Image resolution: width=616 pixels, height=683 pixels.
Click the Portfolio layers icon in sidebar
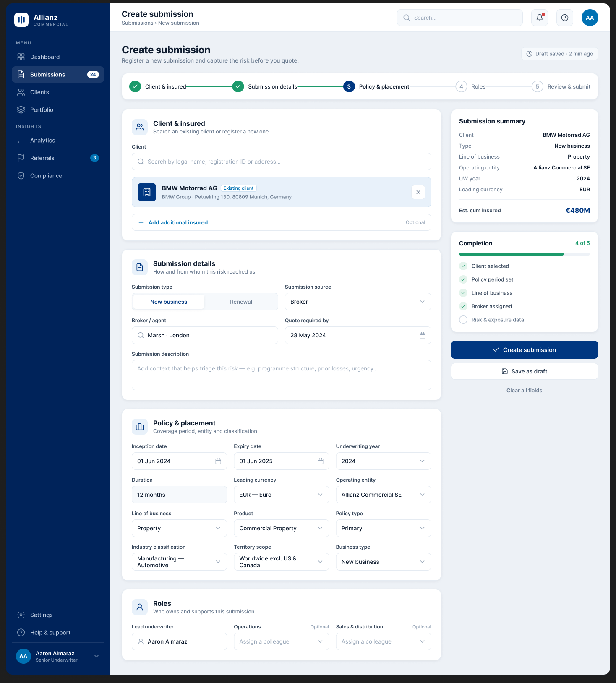point(21,110)
